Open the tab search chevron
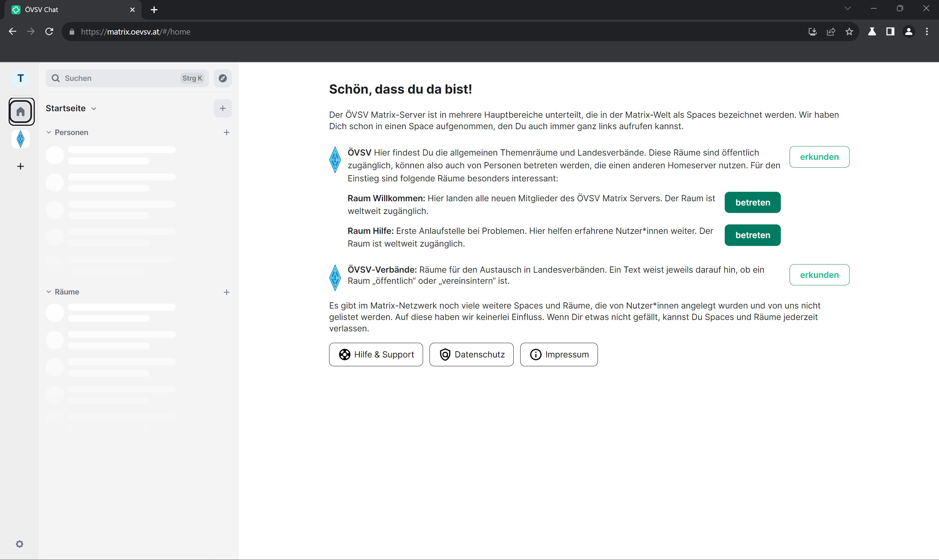 tap(848, 8)
